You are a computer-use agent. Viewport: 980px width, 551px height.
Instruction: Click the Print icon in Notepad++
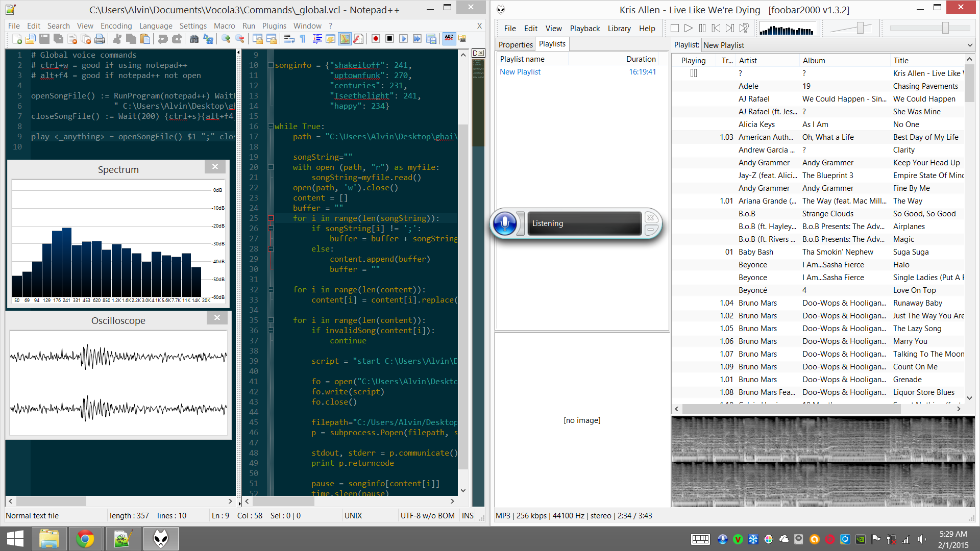[100, 39]
